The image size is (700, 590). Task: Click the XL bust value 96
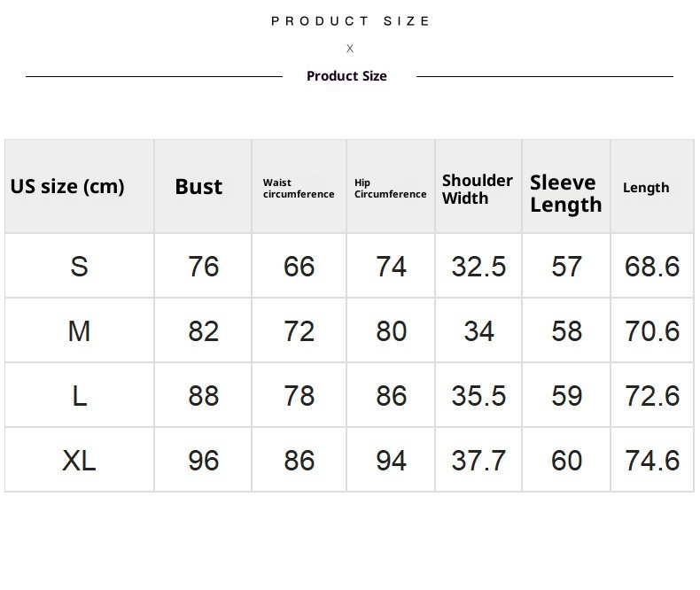203,461
